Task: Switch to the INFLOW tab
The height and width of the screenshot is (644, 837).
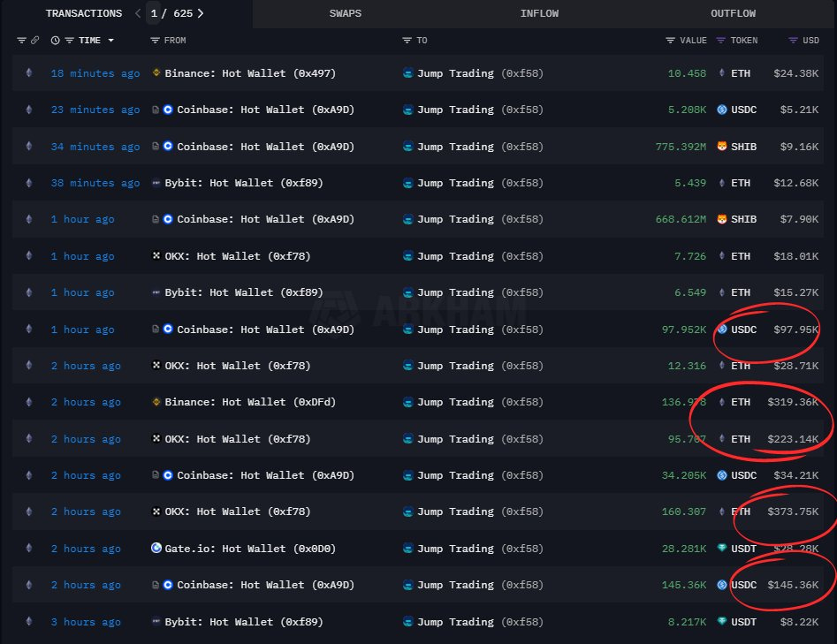Action: pos(539,13)
